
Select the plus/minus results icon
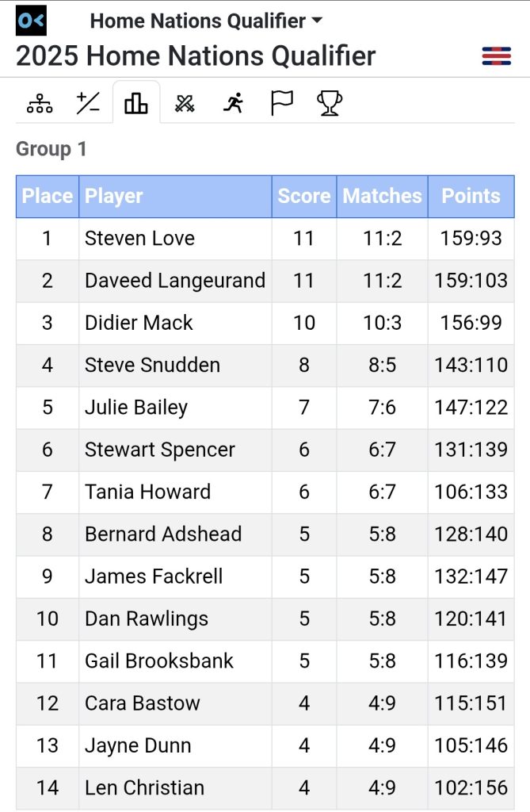point(87,103)
